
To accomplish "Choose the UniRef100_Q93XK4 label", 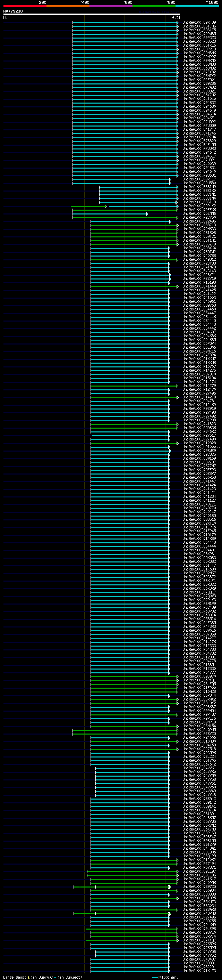I will click(x=199, y=248).
